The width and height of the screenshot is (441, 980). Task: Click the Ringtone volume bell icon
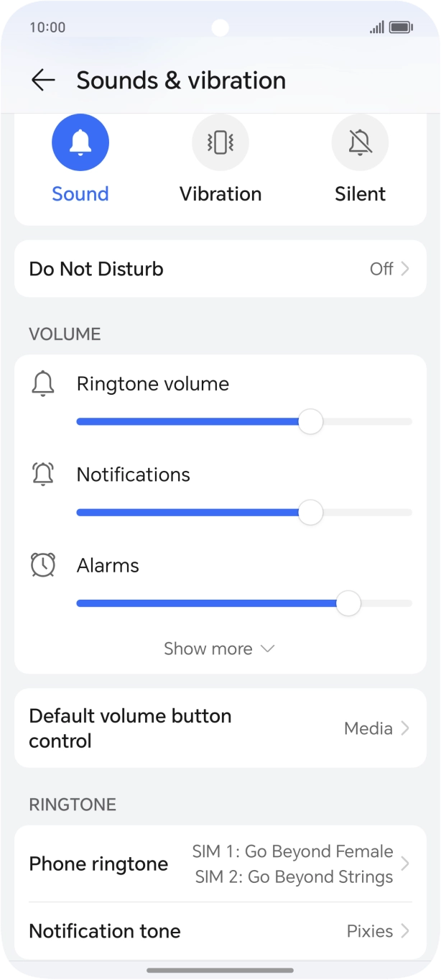(43, 383)
